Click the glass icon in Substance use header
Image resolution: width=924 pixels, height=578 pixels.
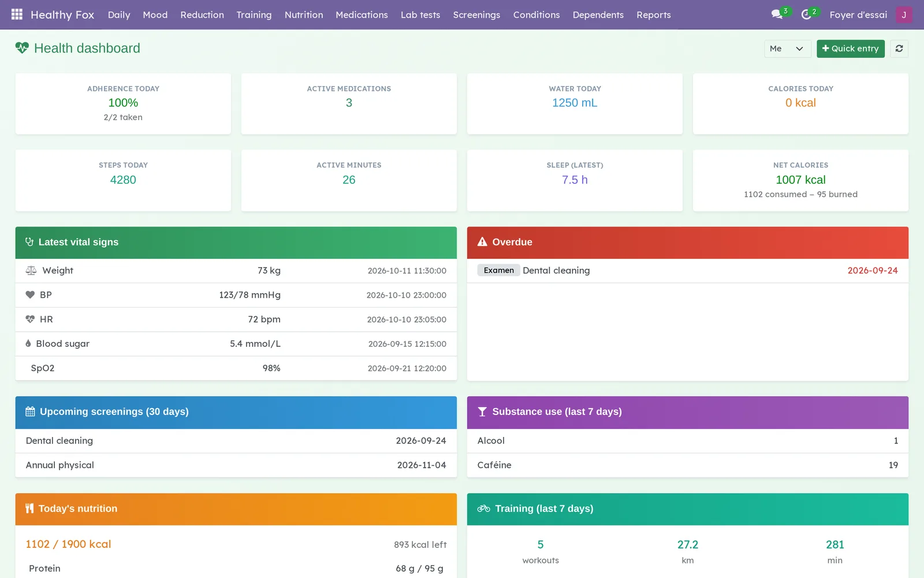(482, 412)
